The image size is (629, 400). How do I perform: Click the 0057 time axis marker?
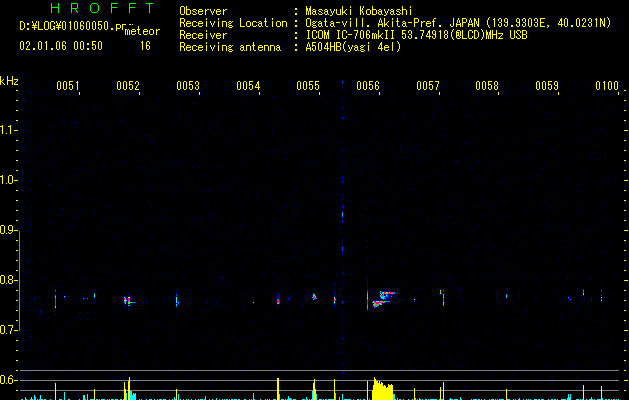[x=428, y=86]
